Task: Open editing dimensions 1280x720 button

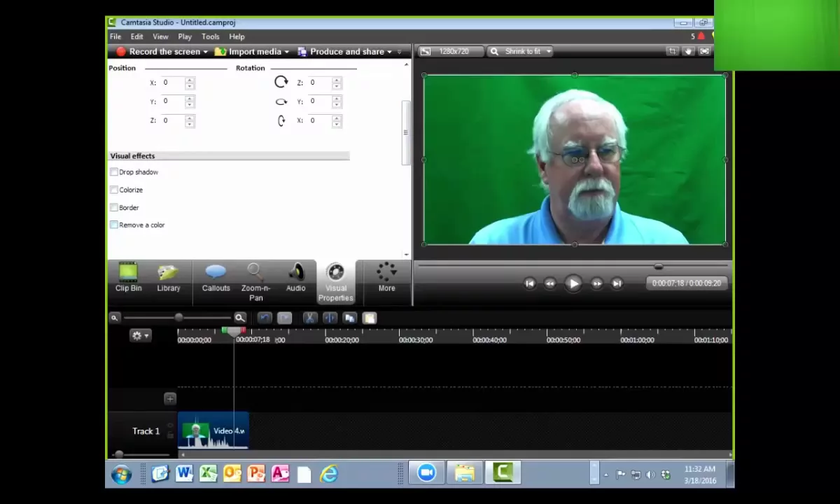Action: [x=452, y=52]
